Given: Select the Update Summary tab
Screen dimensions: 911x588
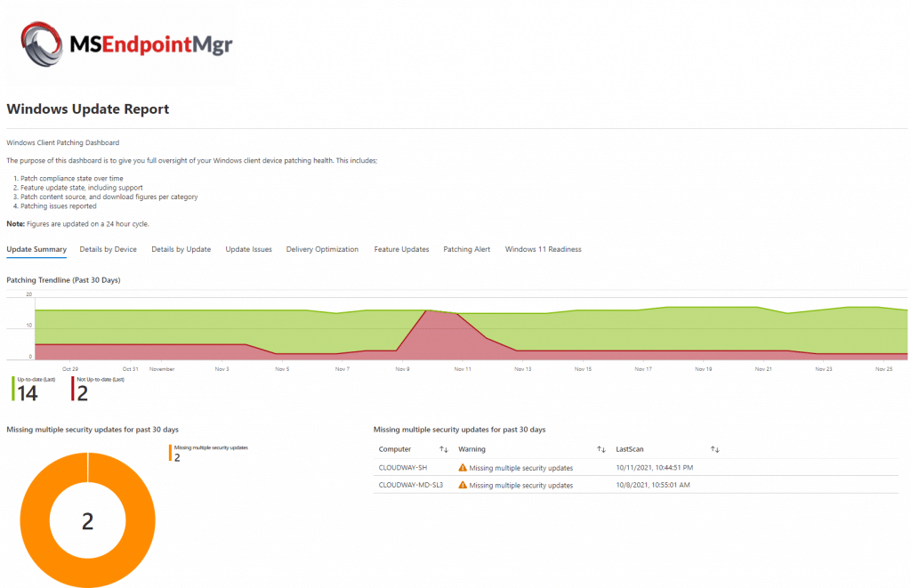Looking at the screenshot, I should tap(36, 249).
